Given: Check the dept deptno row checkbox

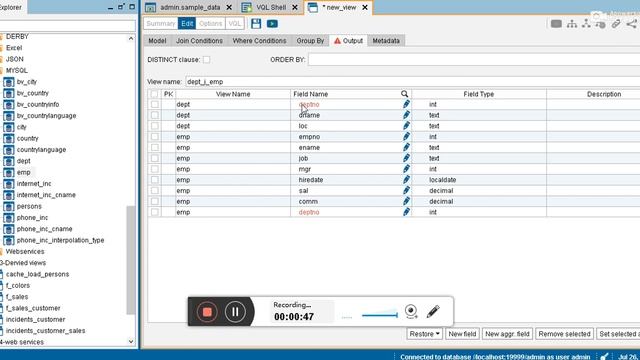Looking at the screenshot, I should click(155, 104).
